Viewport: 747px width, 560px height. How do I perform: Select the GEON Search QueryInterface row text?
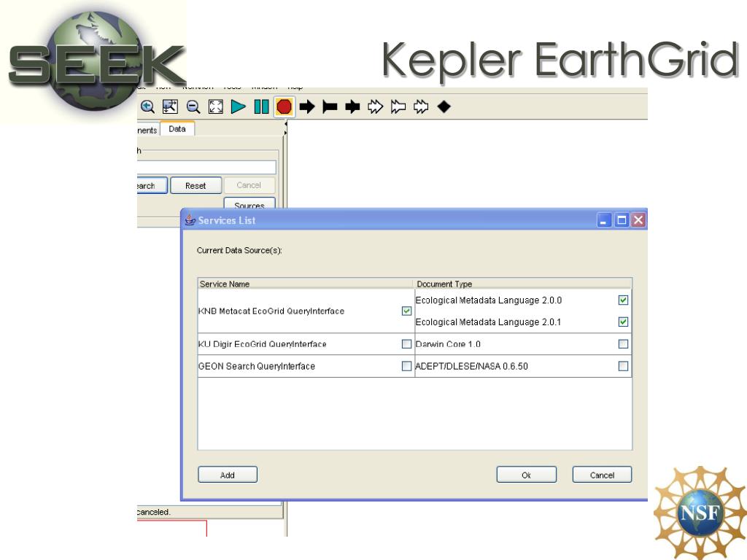pyautogui.click(x=257, y=366)
